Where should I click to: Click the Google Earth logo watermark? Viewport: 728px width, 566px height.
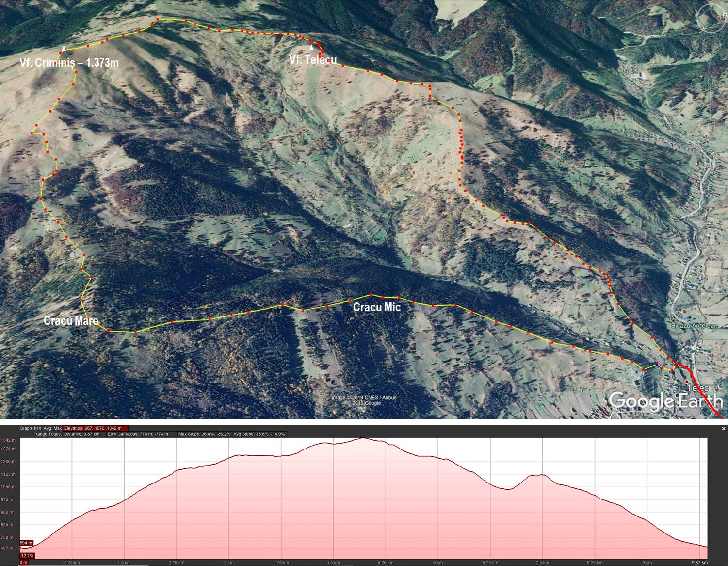pyautogui.click(x=665, y=401)
